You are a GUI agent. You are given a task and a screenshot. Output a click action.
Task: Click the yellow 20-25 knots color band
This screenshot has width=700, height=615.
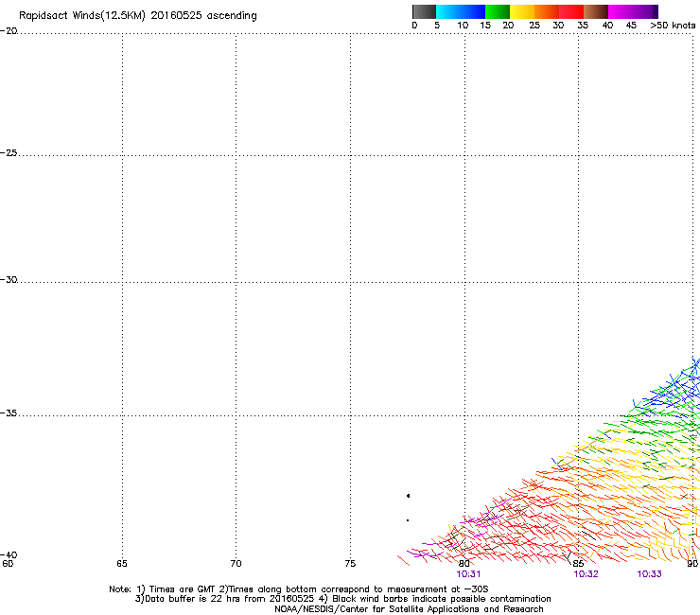coord(522,11)
